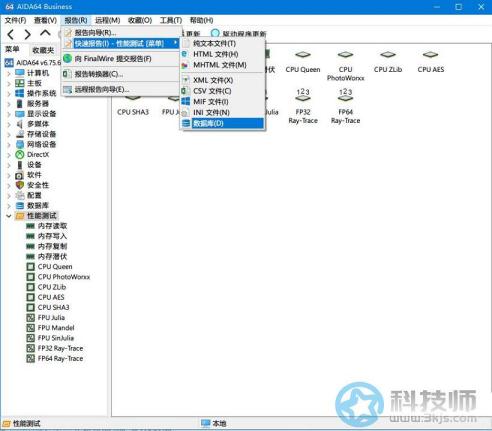This screenshot has height=431, width=492.
Task: Click the 存储设备 storage icon in tree
Action: (20, 134)
